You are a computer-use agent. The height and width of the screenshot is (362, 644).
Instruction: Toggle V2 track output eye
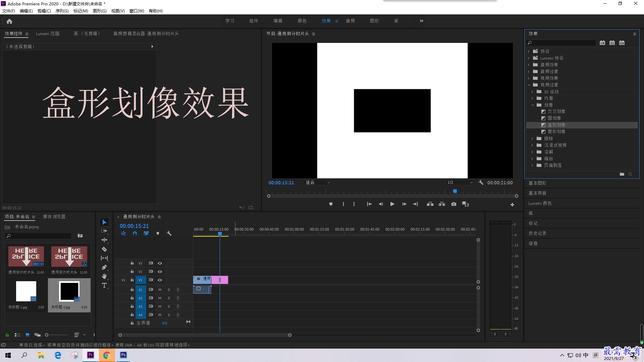160,272
